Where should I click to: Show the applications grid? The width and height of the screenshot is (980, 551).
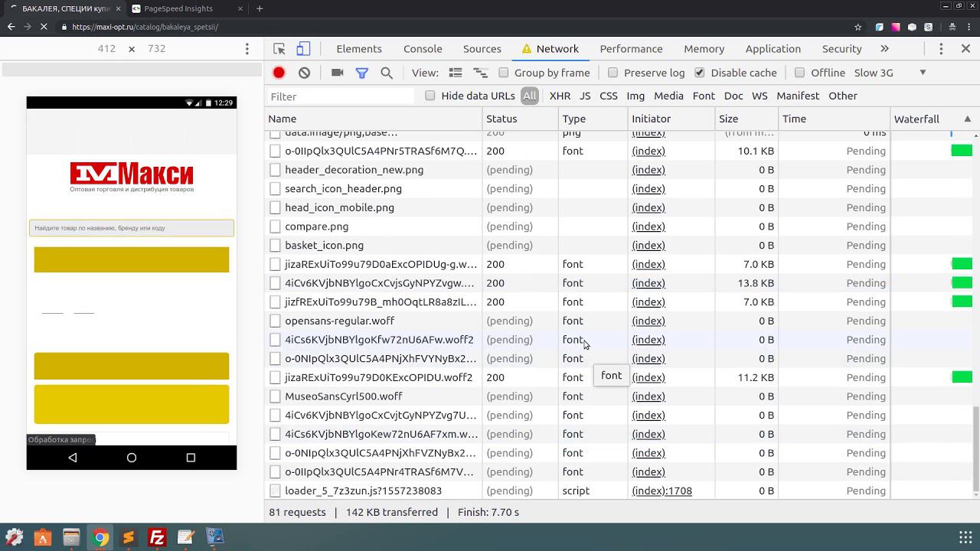pos(965,537)
